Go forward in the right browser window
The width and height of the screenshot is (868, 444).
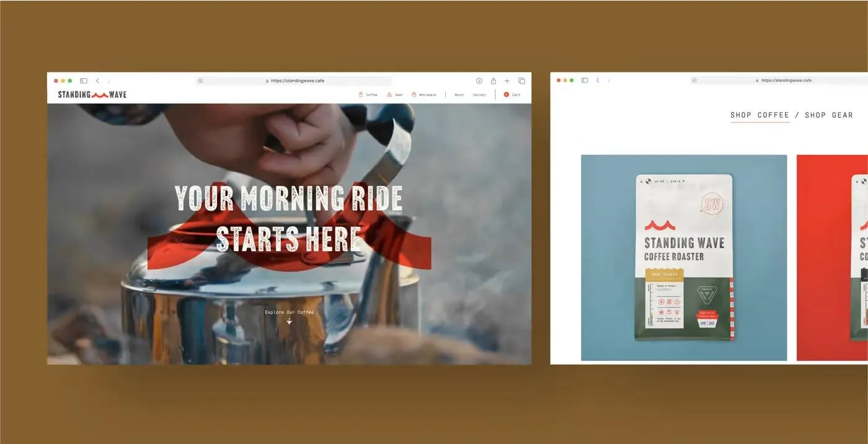(x=609, y=81)
